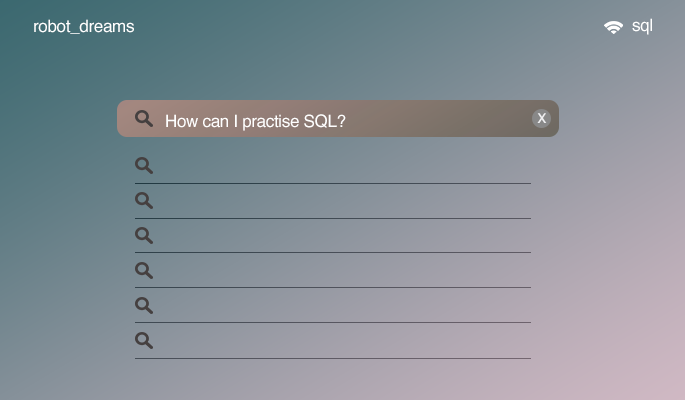Click the 'sql' network label

pos(642,26)
